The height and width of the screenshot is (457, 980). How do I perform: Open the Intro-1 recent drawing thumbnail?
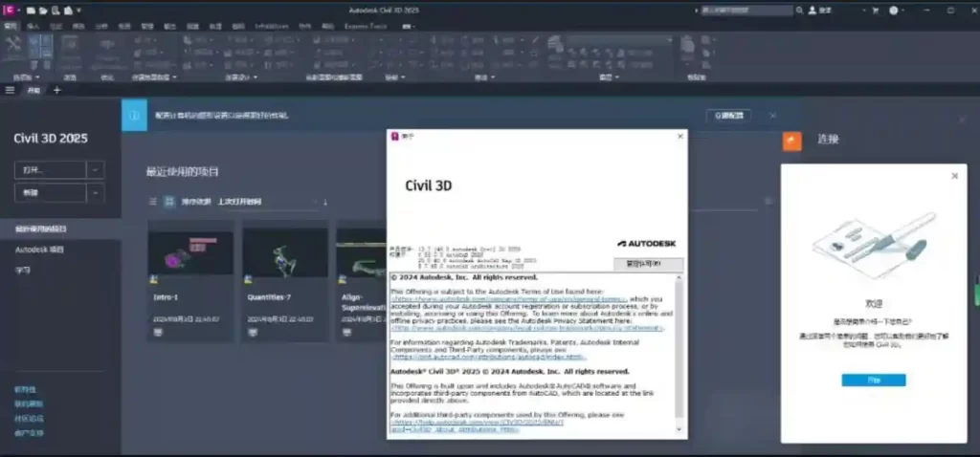tap(190, 253)
